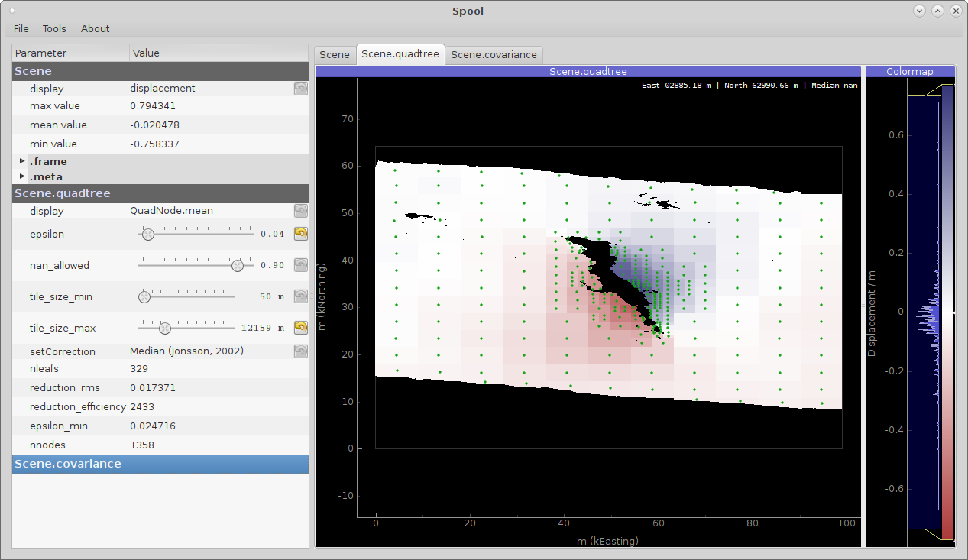
Task: Select the Scene.covariance section header
Action: point(160,464)
